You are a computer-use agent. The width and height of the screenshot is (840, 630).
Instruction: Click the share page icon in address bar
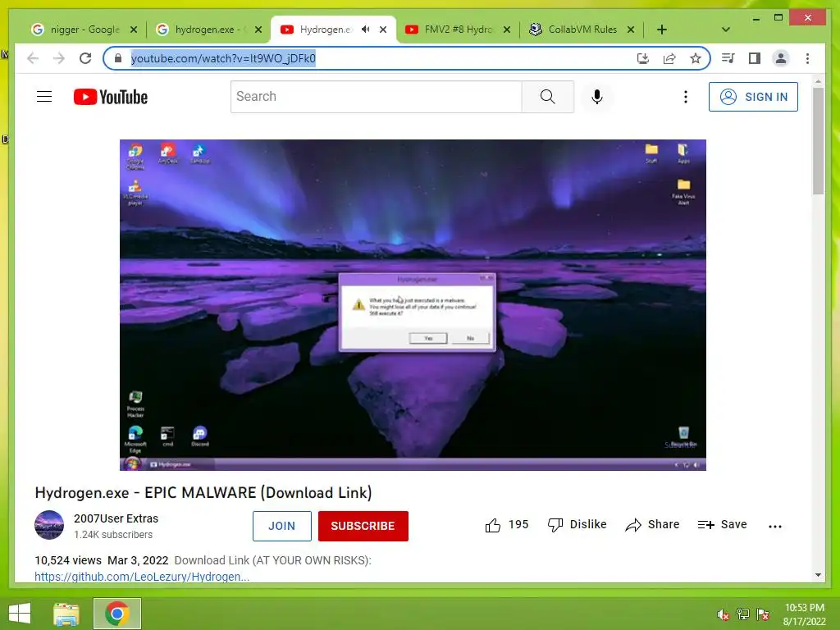pyautogui.click(x=669, y=58)
